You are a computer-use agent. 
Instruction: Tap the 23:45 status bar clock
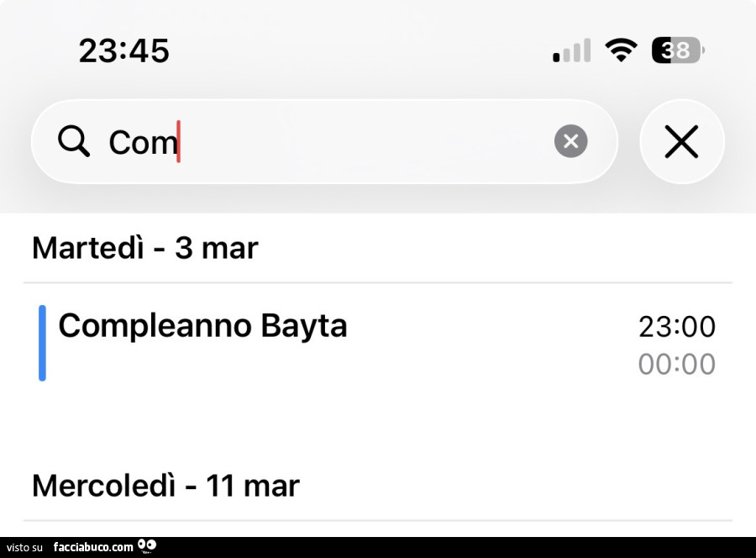(124, 51)
